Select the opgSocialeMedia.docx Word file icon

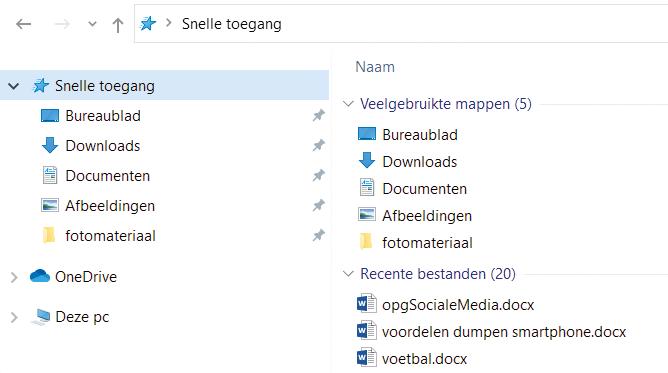point(366,304)
